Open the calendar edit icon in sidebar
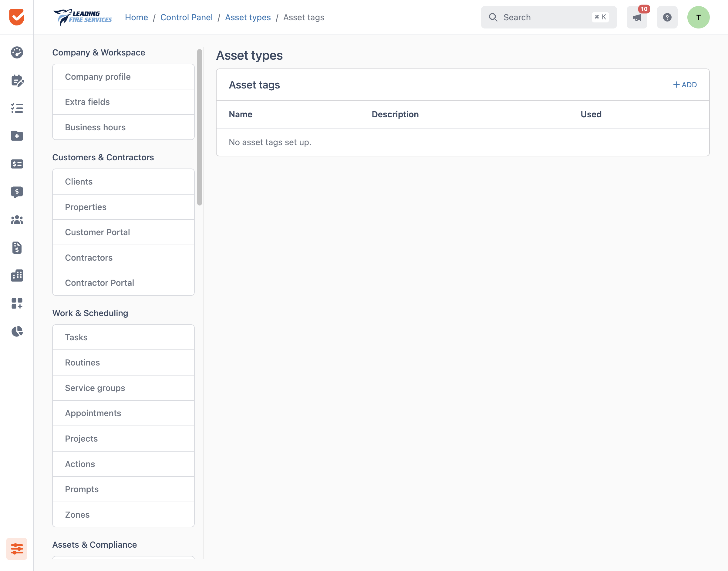The image size is (728, 571). tap(17, 80)
